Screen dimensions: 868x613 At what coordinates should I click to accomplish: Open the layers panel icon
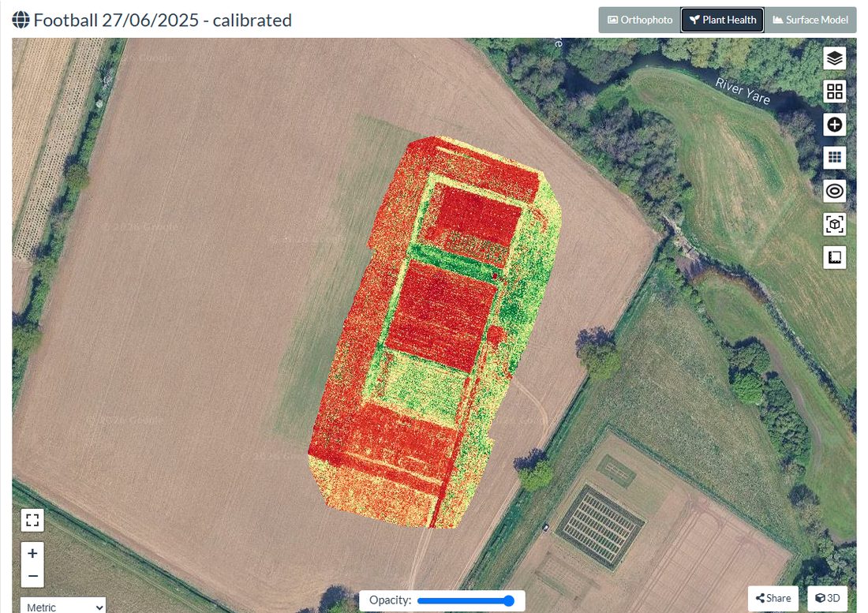pos(834,58)
